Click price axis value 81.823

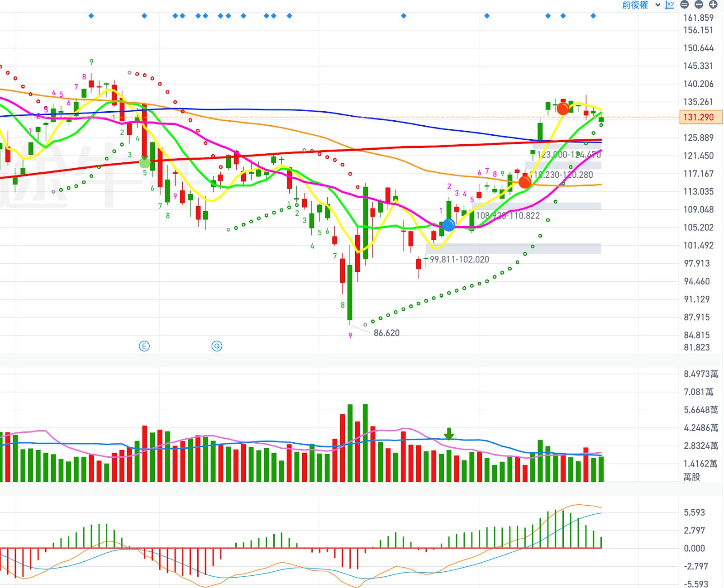pyautogui.click(x=697, y=347)
